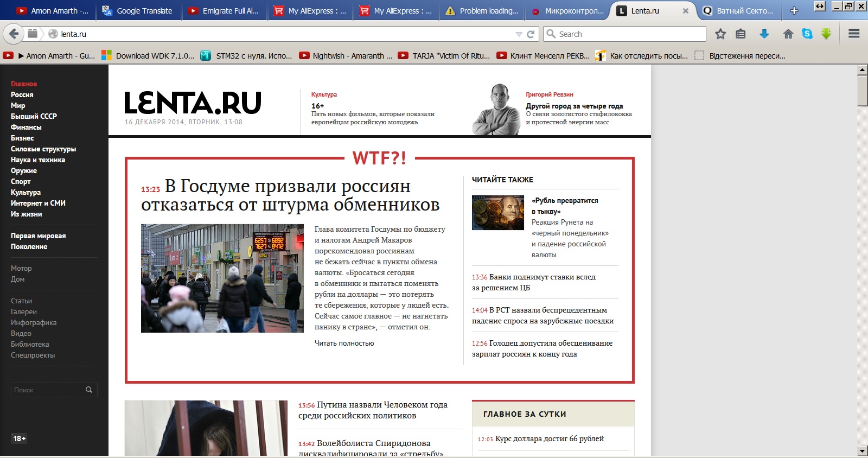Screen dimensions: 868x458
Task: Switch to the Emigrate Full Album tab
Action: click(x=224, y=11)
